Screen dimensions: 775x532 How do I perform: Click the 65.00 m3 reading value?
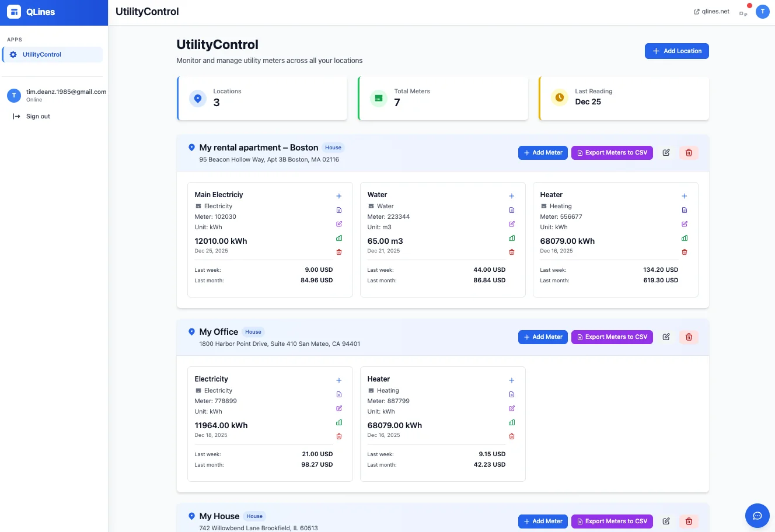(x=385, y=241)
